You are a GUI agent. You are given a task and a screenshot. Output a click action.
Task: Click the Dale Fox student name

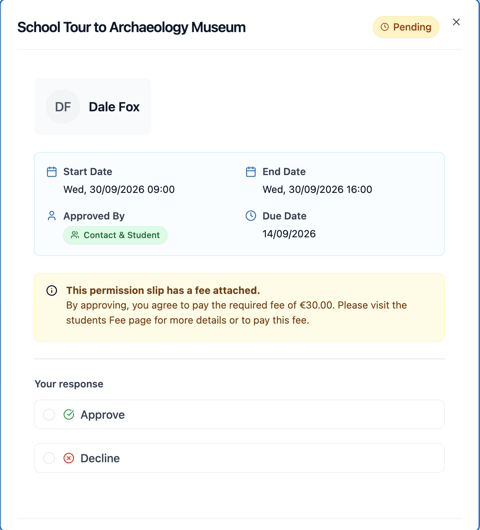114,107
